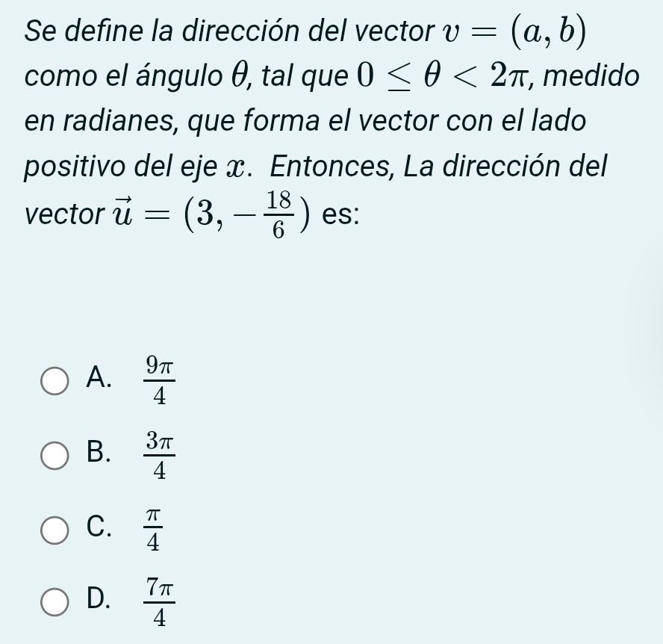The image size is (663, 644).
Task: Click the fraction π/4 next to C
Action: [153, 530]
